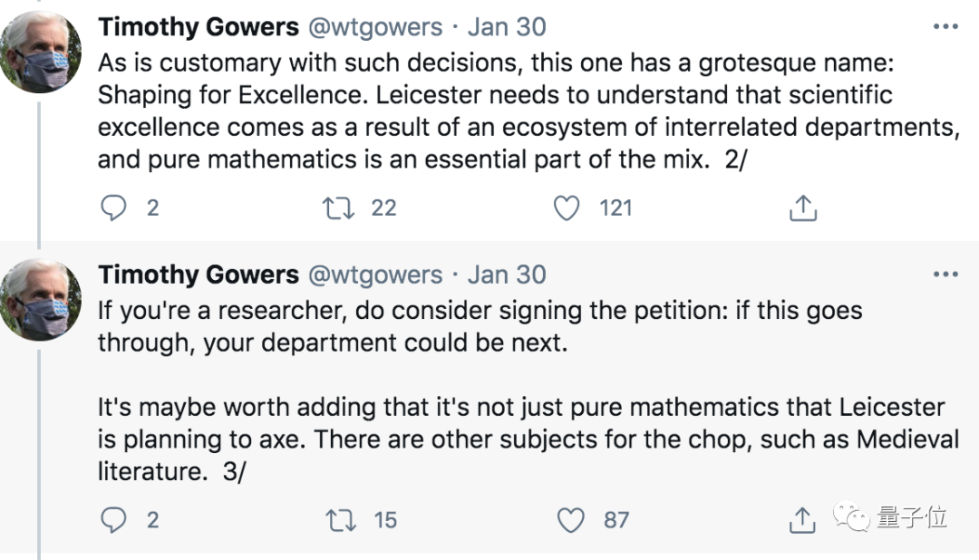
Task: Retweet the Shaping for Excellence tweet
Action: pyautogui.click(x=336, y=208)
